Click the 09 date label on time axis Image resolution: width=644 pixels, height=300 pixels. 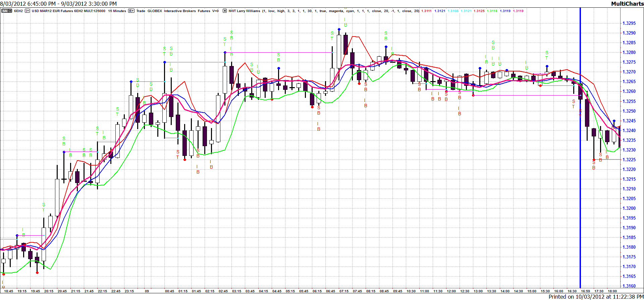point(147,291)
